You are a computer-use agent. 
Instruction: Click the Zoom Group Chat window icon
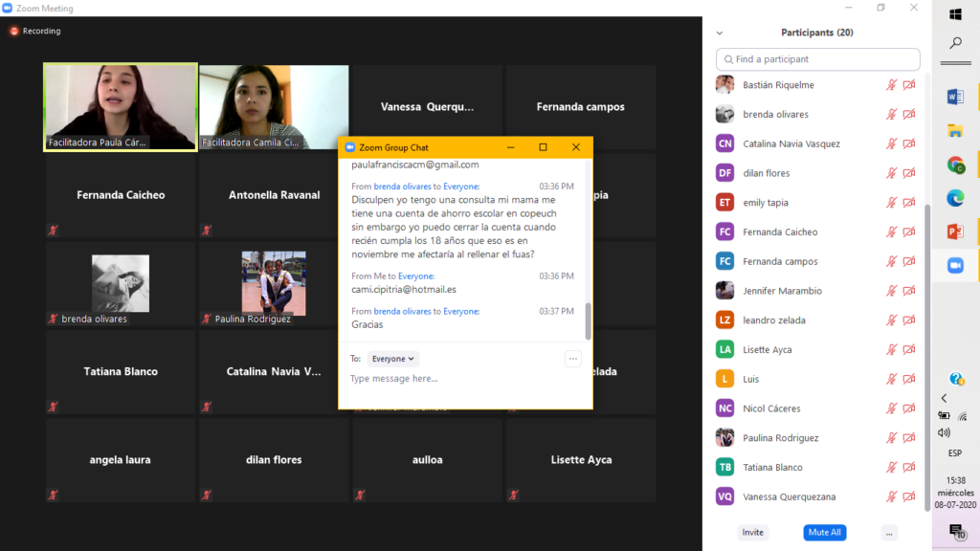349,147
